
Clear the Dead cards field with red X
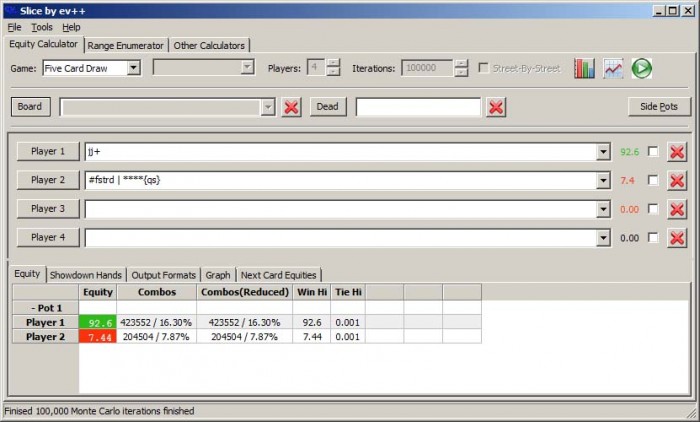[496, 107]
